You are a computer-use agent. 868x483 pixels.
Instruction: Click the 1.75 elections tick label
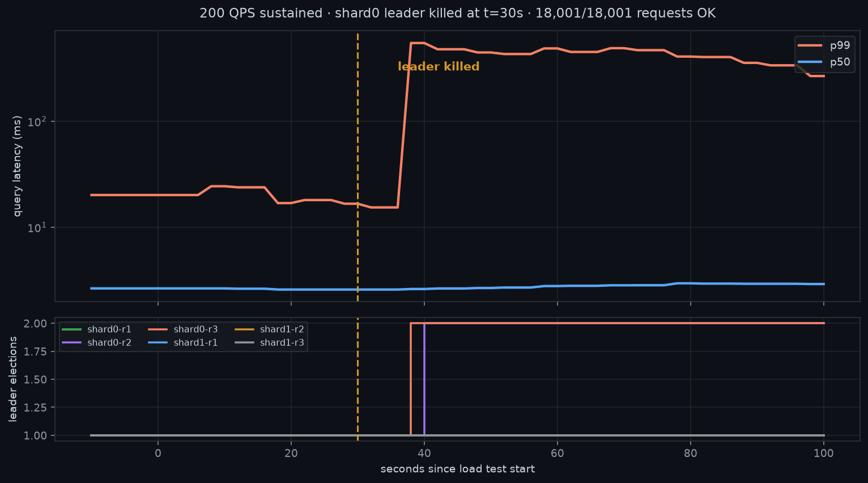point(36,351)
